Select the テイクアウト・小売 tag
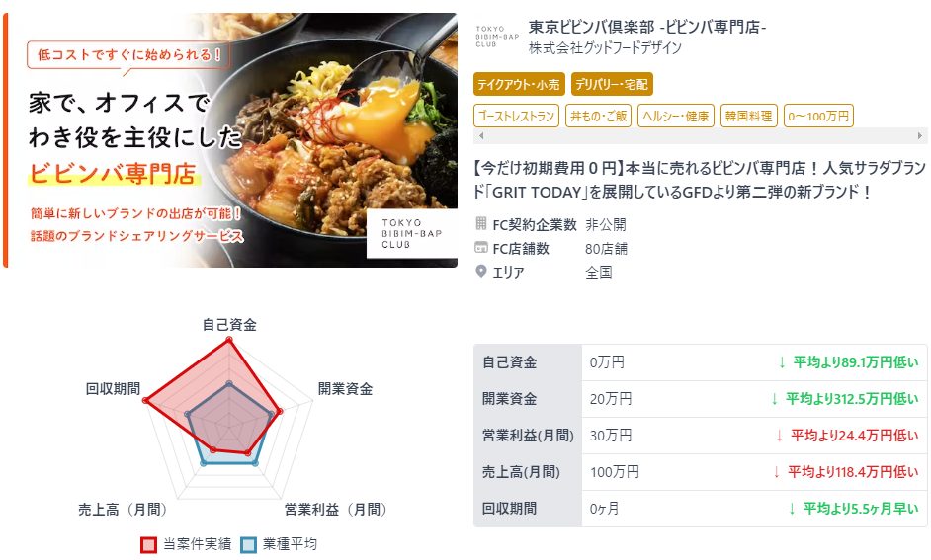 pos(519,84)
